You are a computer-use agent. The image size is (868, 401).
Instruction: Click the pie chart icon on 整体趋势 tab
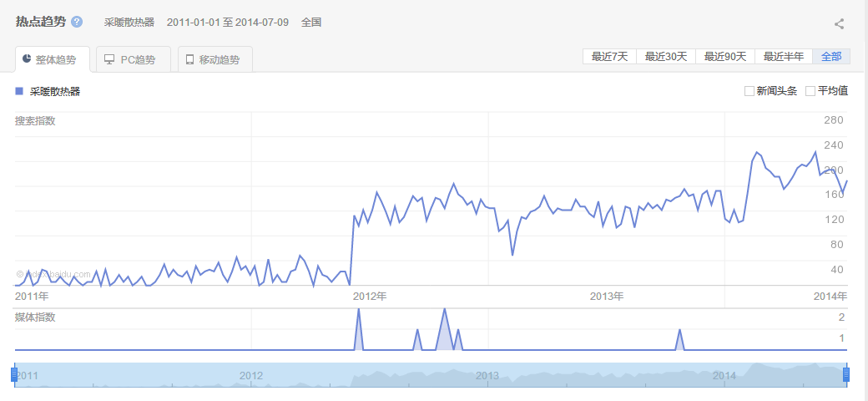(x=27, y=59)
